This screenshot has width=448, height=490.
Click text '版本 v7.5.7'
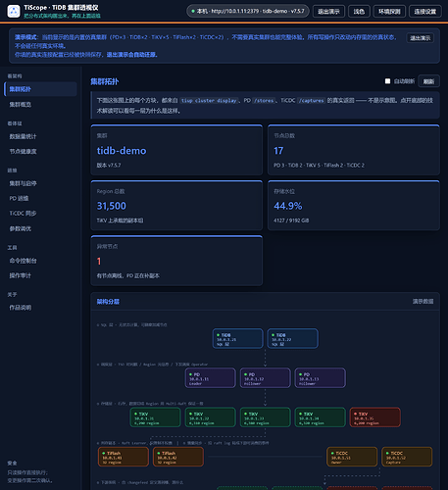pyautogui.click(x=109, y=166)
